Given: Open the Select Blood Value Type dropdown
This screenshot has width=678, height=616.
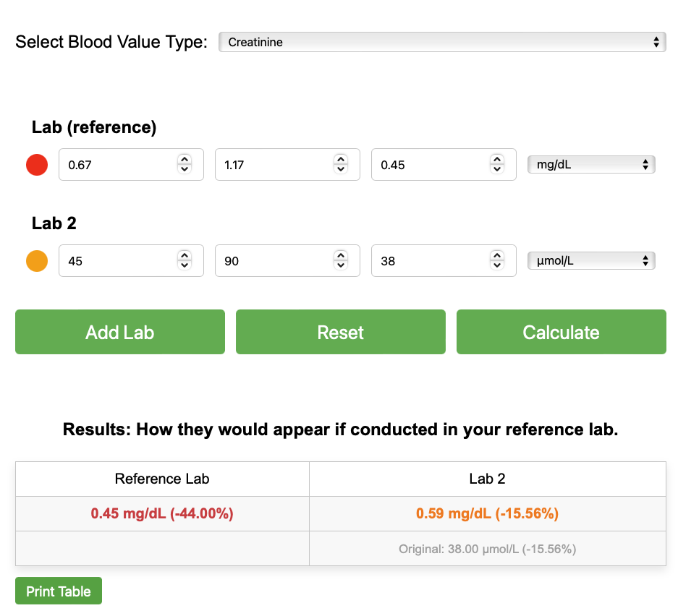Looking at the screenshot, I should 441,42.
